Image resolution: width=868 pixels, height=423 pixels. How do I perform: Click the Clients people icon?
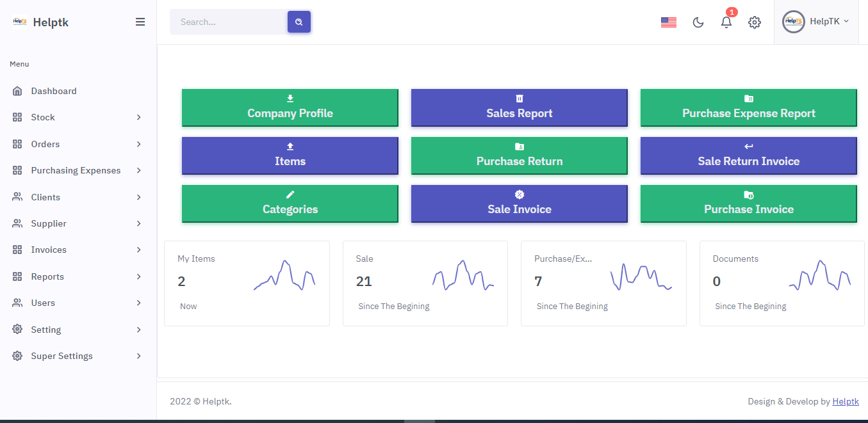[17, 197]
